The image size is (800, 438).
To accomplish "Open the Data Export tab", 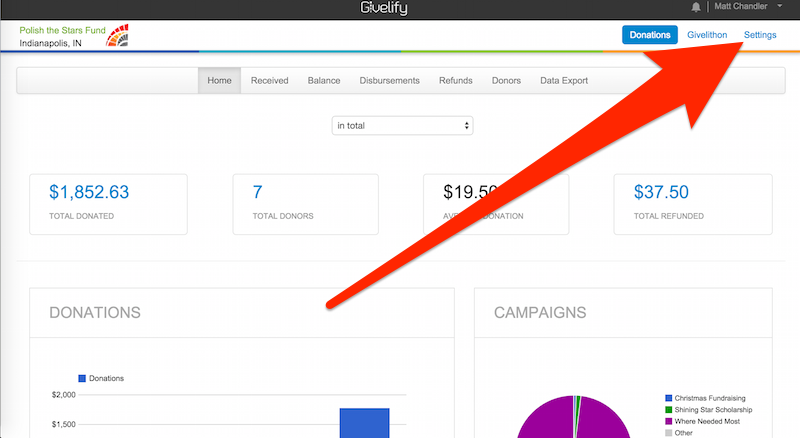I will click(x=564, y=81).
